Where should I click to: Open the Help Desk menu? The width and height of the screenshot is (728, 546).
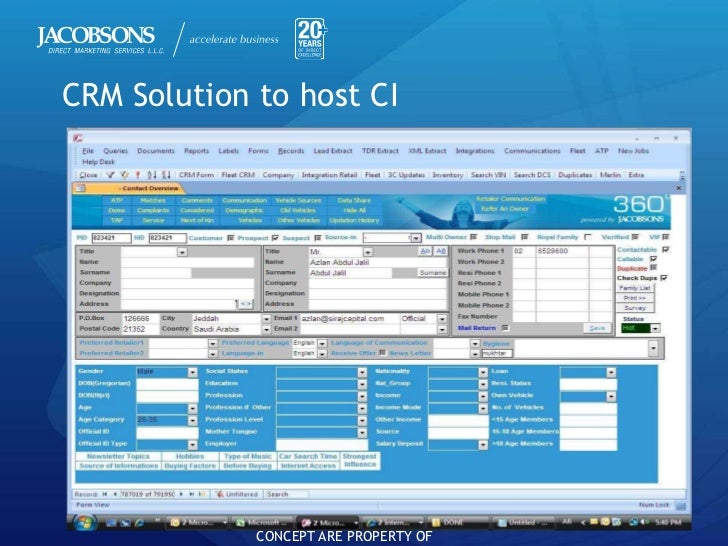98,162
